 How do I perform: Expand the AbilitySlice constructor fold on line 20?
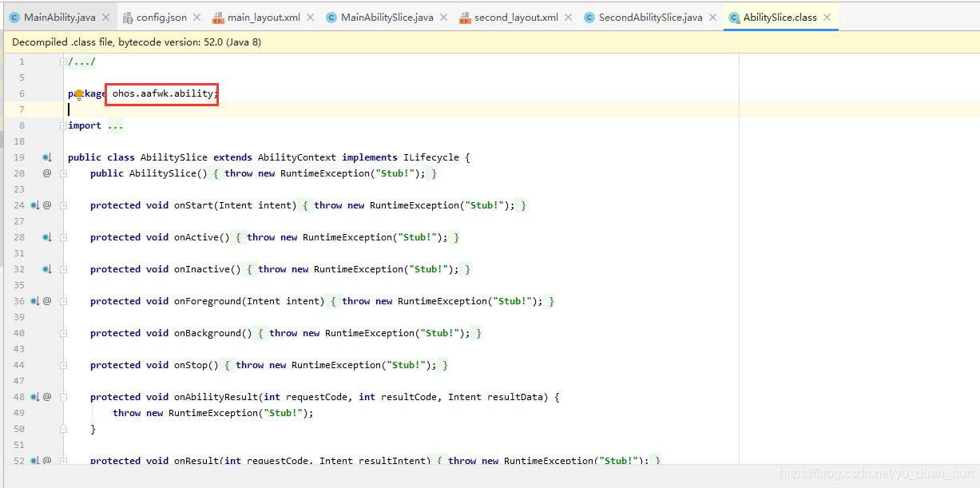(x=63, y=173)
